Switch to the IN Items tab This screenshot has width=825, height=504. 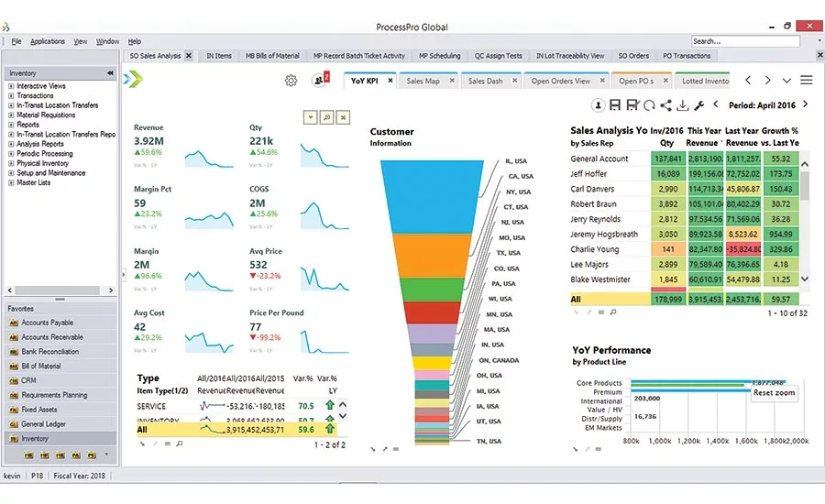(219, 56)
